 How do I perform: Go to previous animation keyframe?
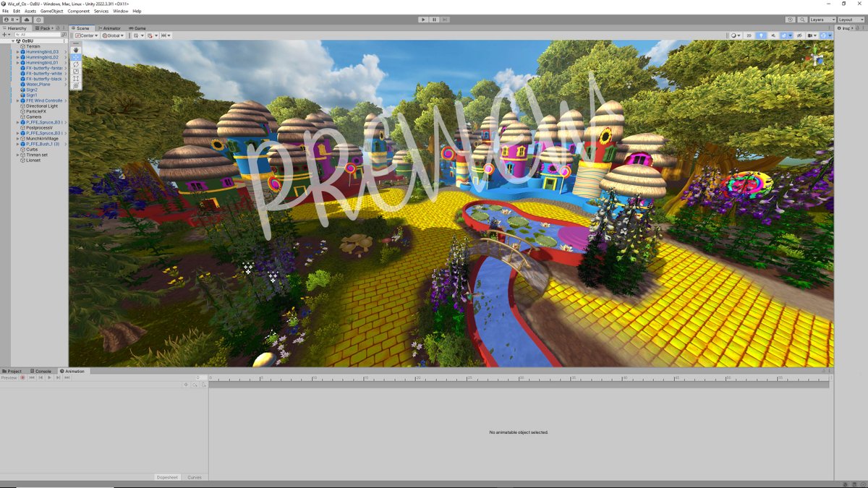pyautogui.click(x=41, y=377)
